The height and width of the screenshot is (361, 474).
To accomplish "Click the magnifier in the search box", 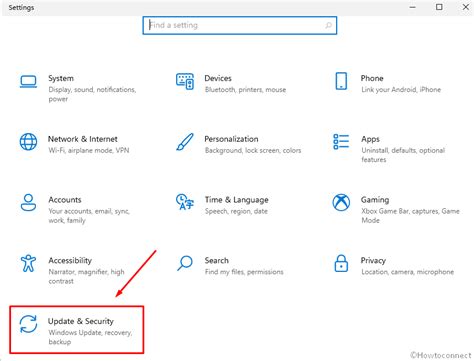I will point(328,25).
